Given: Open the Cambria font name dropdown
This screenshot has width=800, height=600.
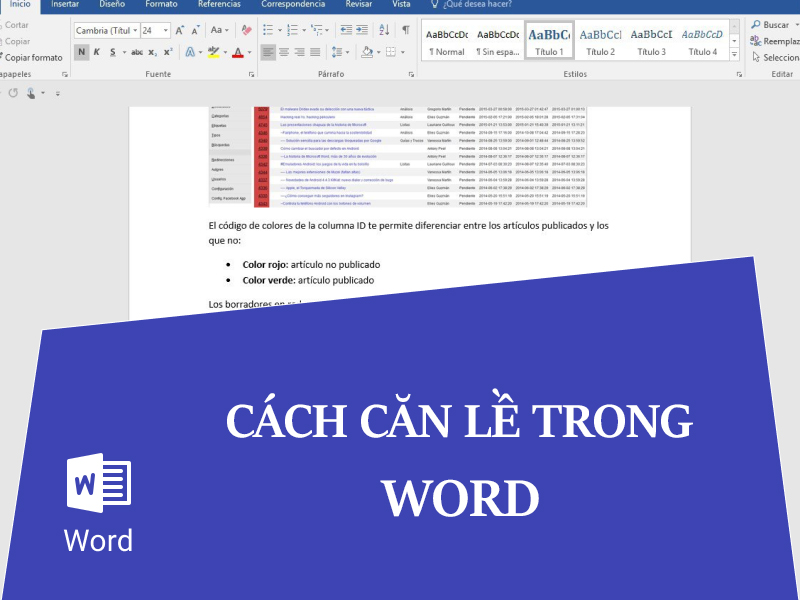Looking at the screenshot, I should 135,31.
